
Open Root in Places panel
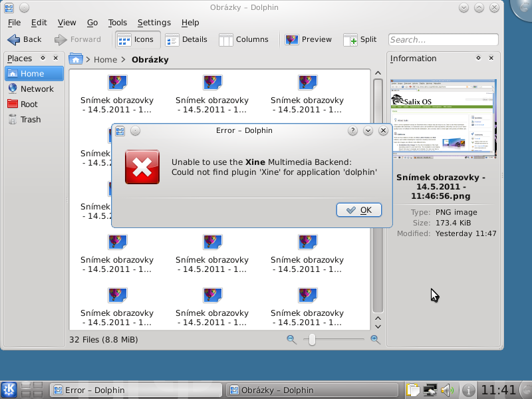[34, 104]
